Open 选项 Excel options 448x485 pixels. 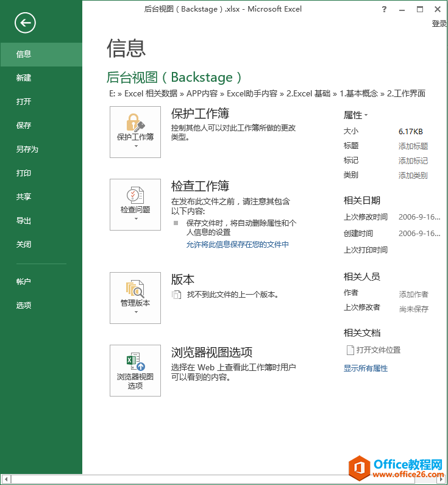[x=24, y=306]
